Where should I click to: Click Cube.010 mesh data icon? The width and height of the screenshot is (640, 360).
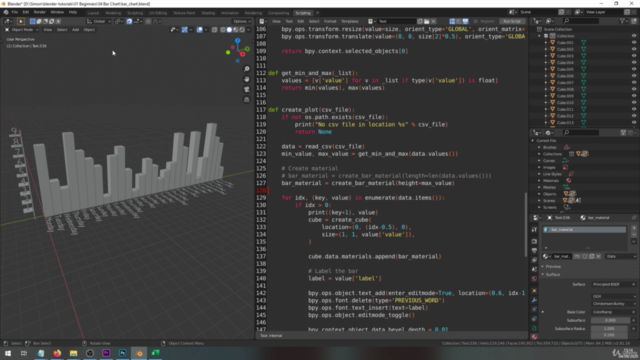pos(584,102)
